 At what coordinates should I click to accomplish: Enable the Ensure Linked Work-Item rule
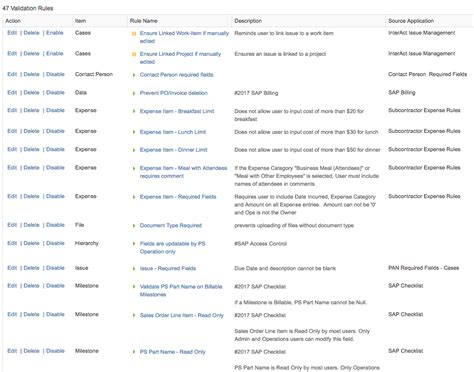click(x=55, y=33)
